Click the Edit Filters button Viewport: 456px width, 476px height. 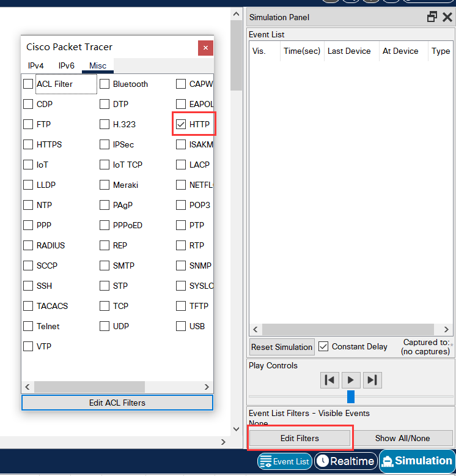tap(300, 438)
